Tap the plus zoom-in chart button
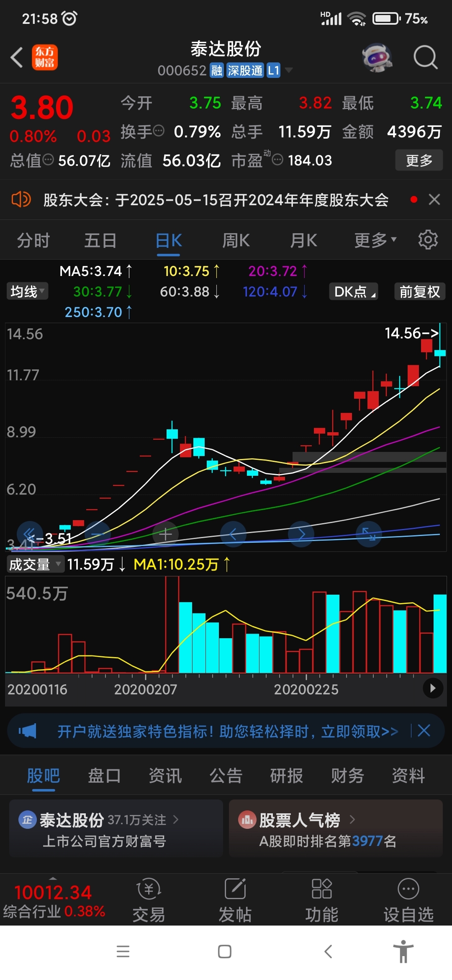The image size is (452, 980). (x=165, y=534)
